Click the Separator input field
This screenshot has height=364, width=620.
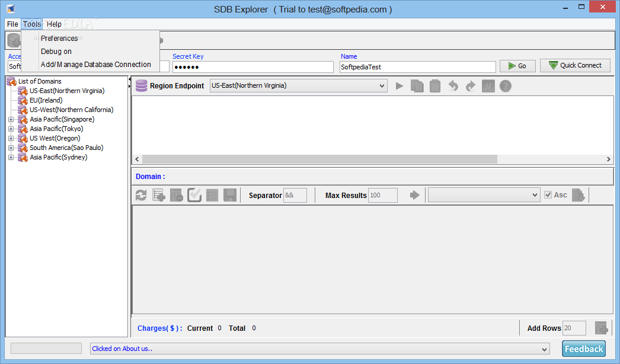[x=295, y=195]
